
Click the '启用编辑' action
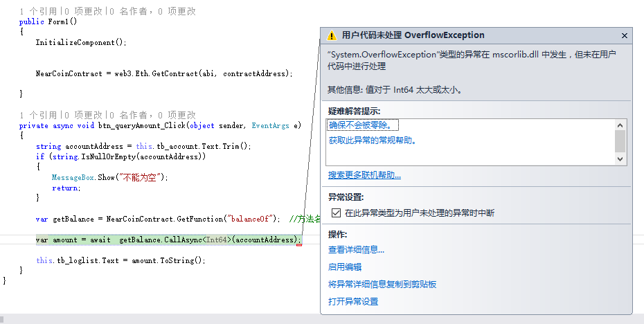coord(345,267)
